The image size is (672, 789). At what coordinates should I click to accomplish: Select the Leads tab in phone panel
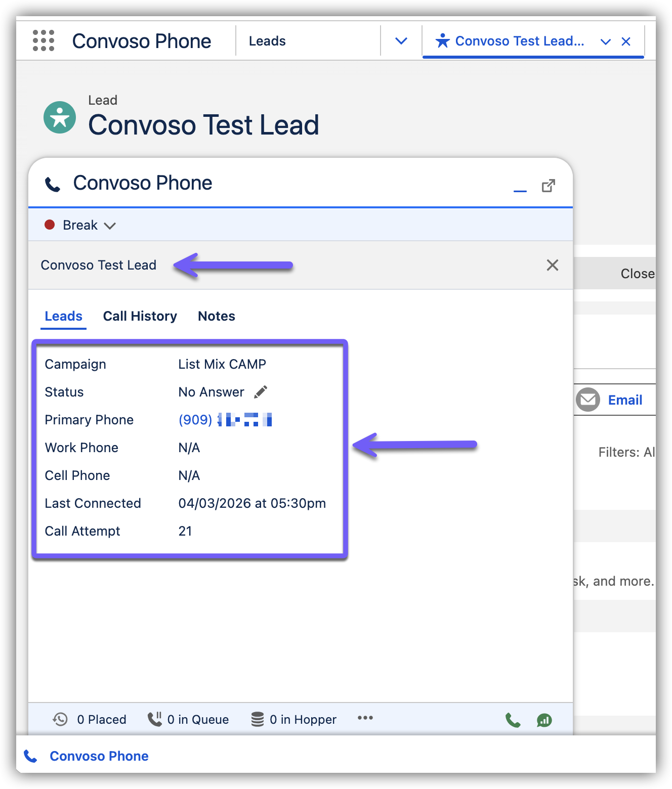(63, 316)
